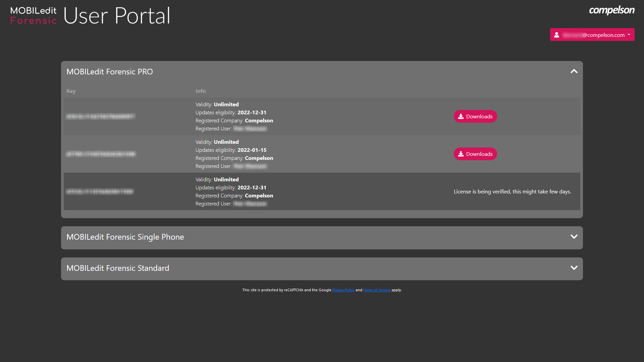This screenshot has width=644, height=362.
Task: Click Downloads for the license expiring 2022-01-15
Action: pyautogui.click(x=475, y=154)
